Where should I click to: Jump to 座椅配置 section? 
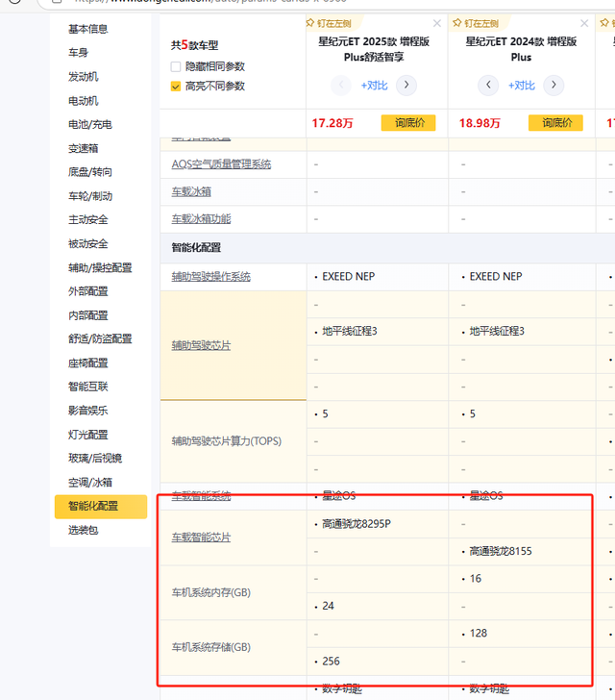[87, 362]
